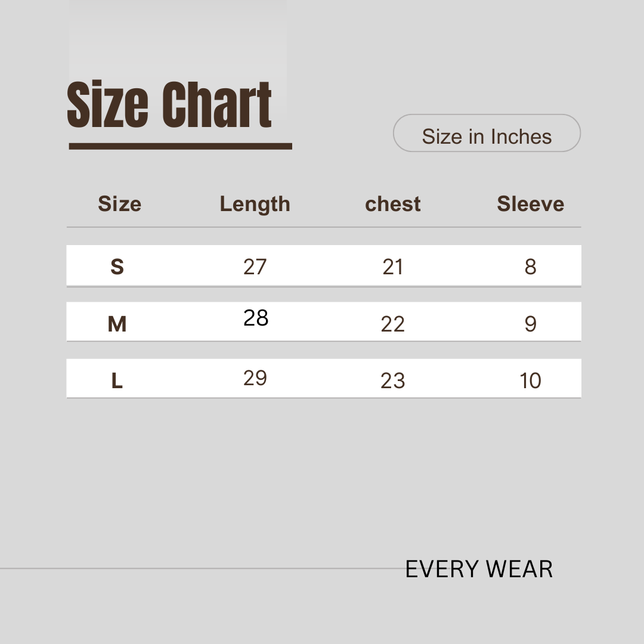Select the "Sleeve" column header
The image size is (644, 644).
coord(530,204)
